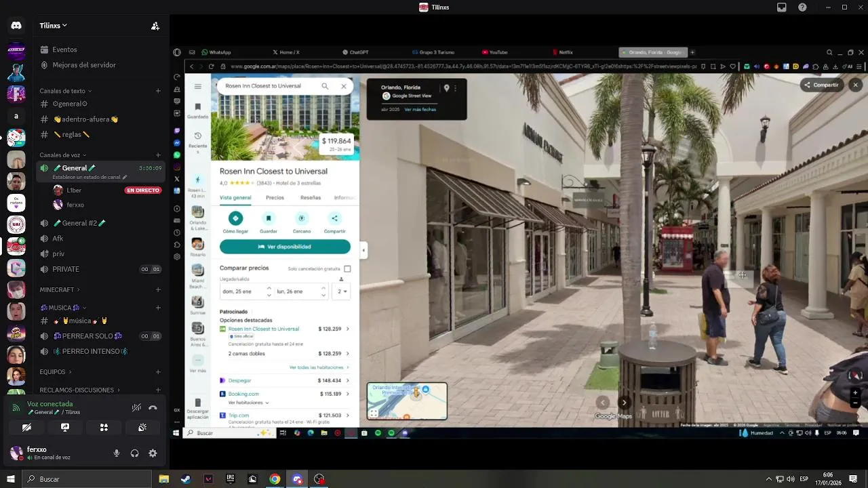This screenshot has width=868, height=488.
Task: Switch to the WhatsApp browser tab
Action: [x=216, y=52]
